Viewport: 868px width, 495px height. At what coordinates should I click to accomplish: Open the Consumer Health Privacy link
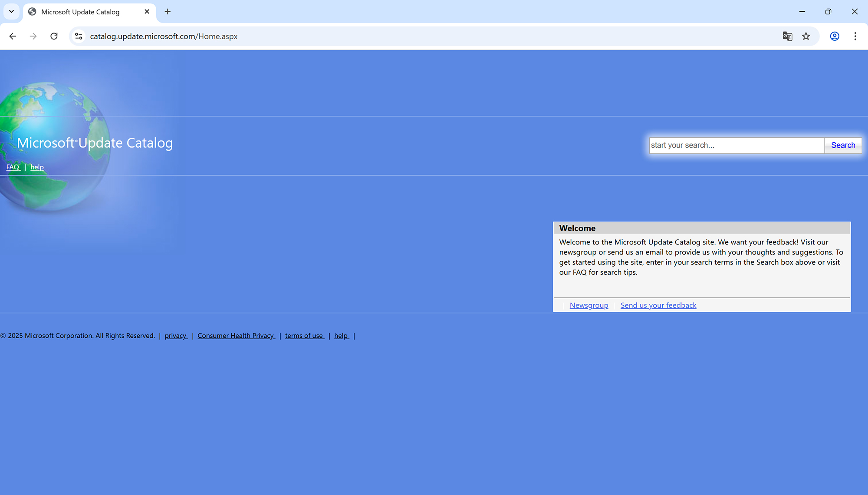click(x=236, y=336)
